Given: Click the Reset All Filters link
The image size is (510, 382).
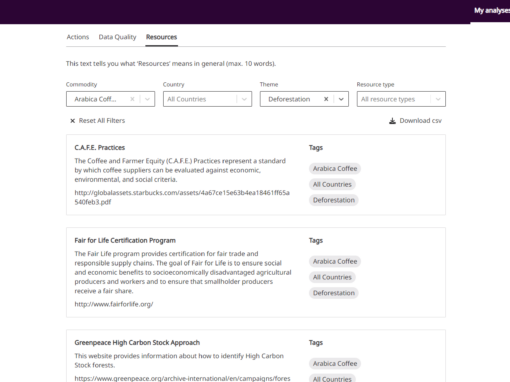Looking at the screenshot, I should pos(102,121).
